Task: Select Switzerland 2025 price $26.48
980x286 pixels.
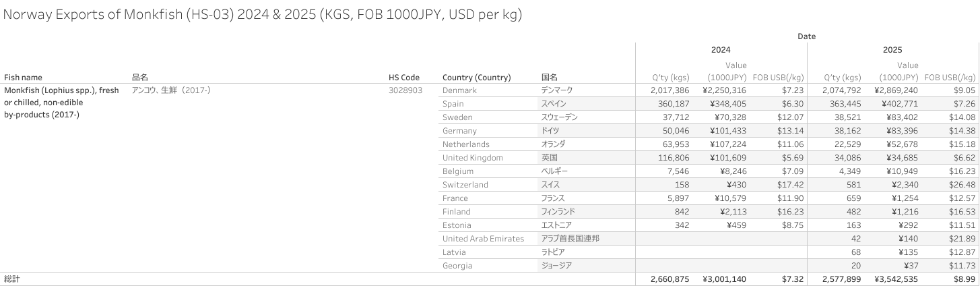Action: 961,185
